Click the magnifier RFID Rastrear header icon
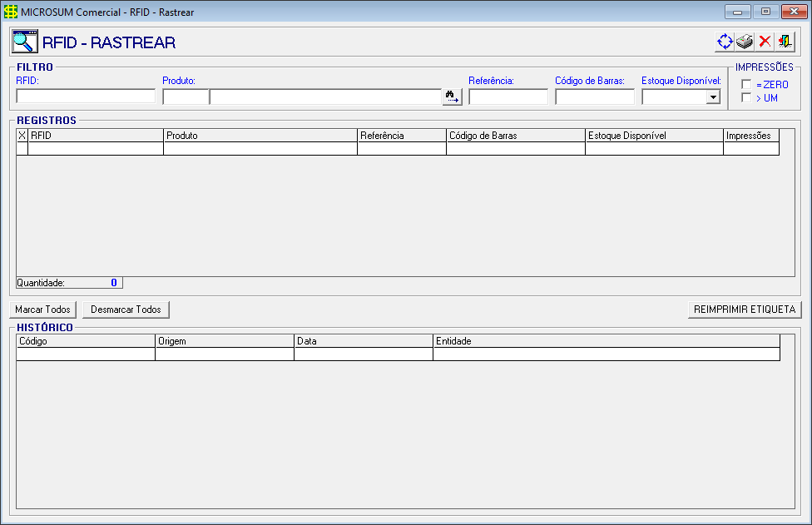This screenshot has height=525, width=812. coord(25,42)
